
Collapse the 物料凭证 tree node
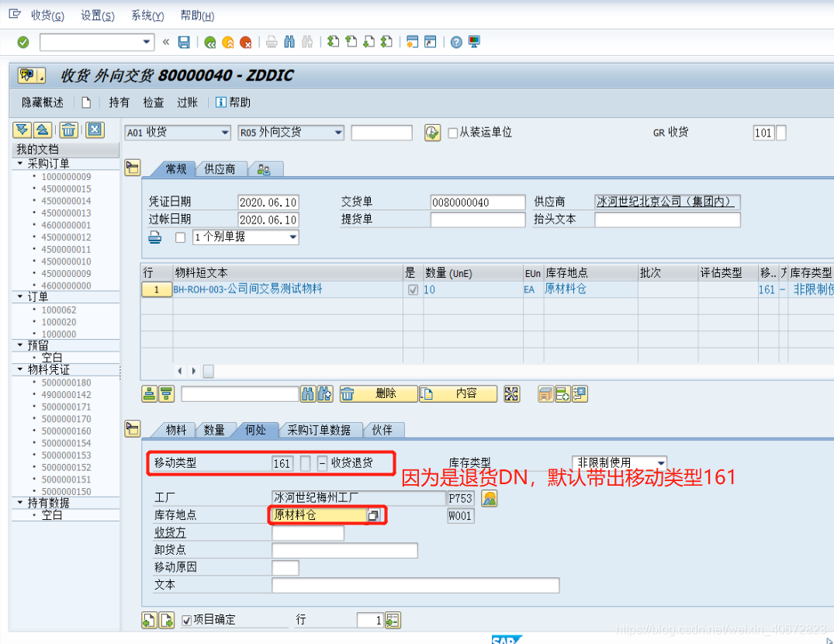pyautogui.click(x=20, y=369)
